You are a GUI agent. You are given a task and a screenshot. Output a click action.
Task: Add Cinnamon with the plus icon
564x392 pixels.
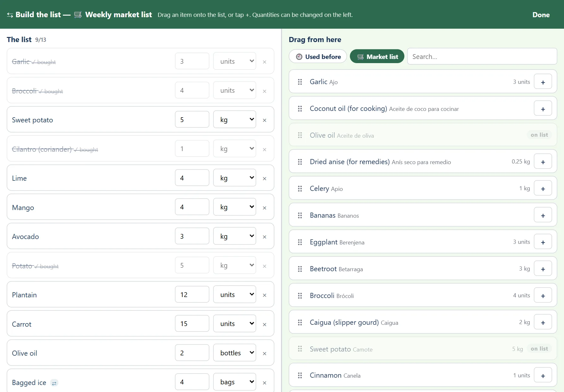(543, 376)
